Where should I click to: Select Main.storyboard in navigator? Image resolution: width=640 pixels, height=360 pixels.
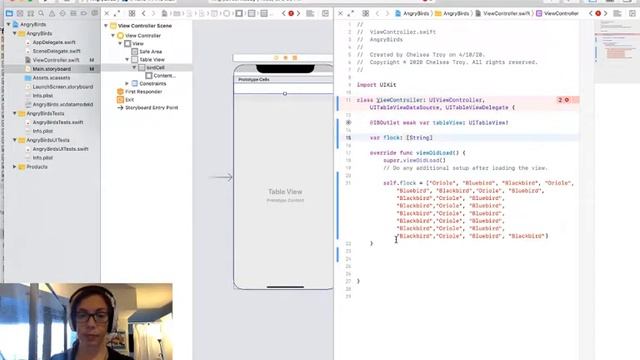(x=51, y=69)
